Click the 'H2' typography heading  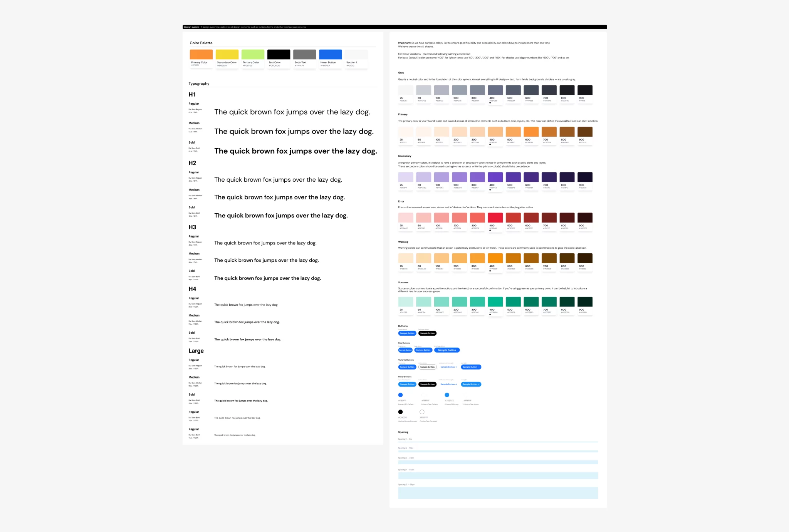click(x=192, y=163)
